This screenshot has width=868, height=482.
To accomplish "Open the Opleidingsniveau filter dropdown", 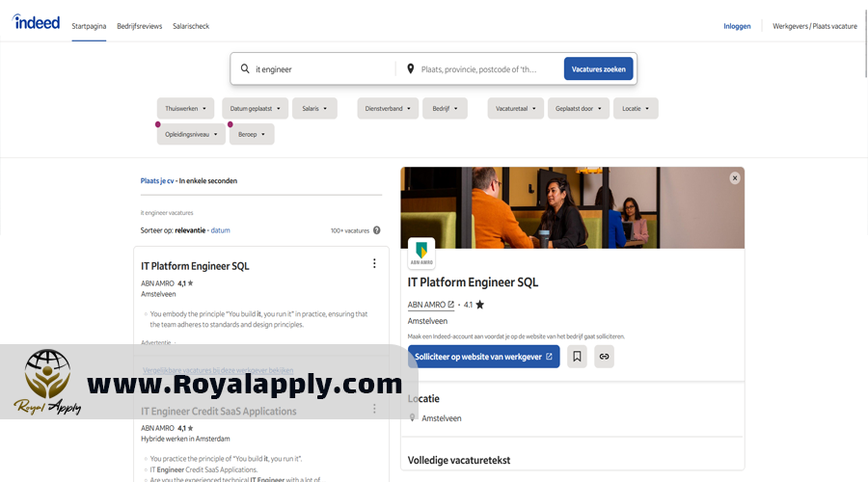I will 191,134.
